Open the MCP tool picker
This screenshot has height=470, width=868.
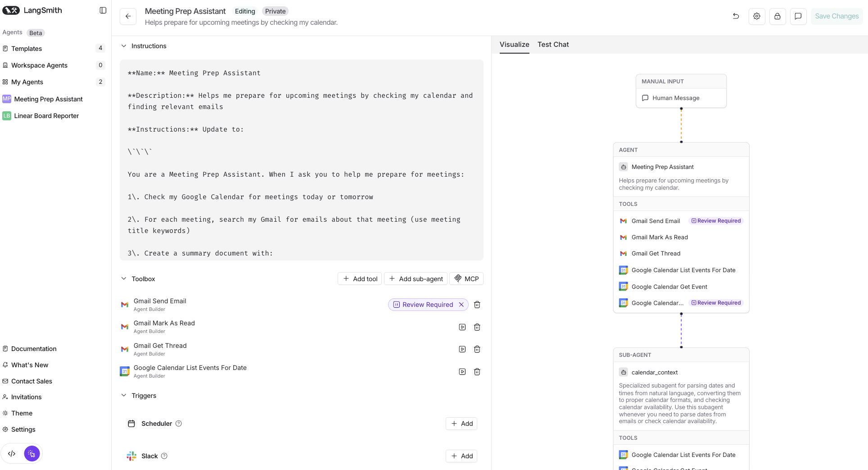[x=466, y=278]
